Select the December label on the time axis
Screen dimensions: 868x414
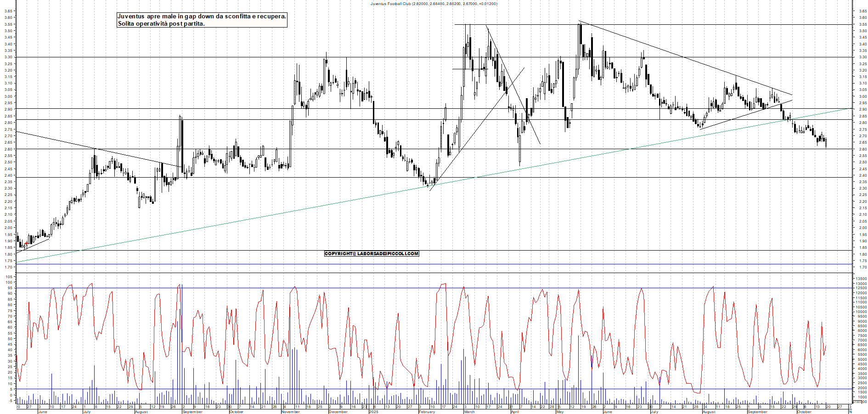338,412
